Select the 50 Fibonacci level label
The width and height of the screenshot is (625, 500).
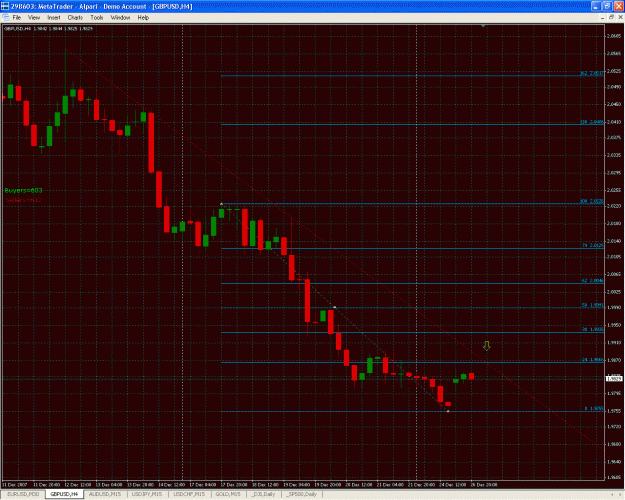pyautogui.click(x=593, y=305)
